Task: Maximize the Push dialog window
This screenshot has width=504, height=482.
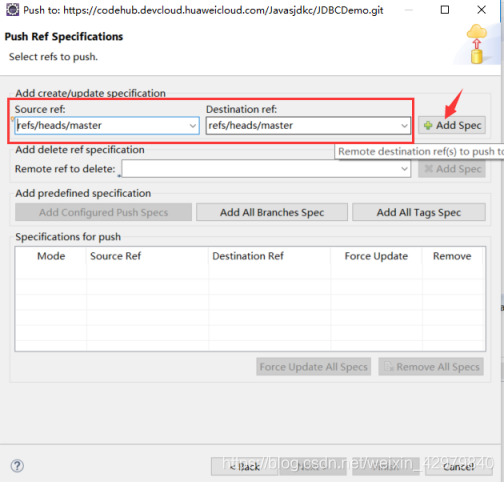Action: (x=445, y=10)
